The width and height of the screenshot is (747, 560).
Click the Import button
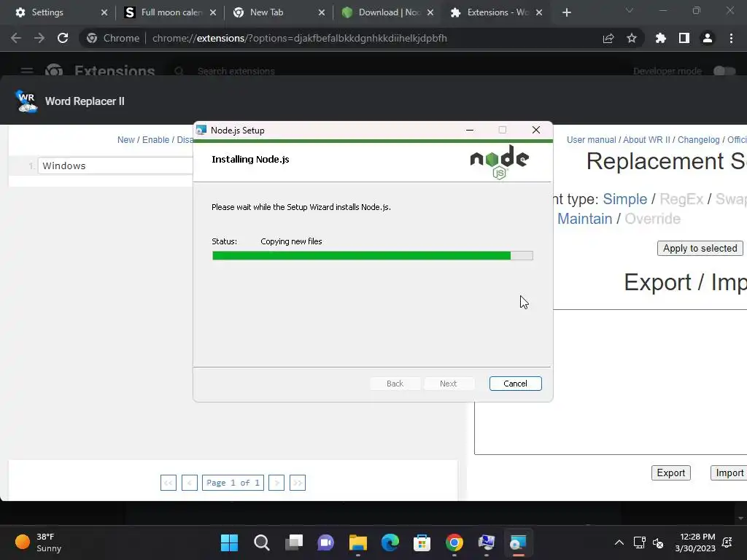[x=729, y=472]
